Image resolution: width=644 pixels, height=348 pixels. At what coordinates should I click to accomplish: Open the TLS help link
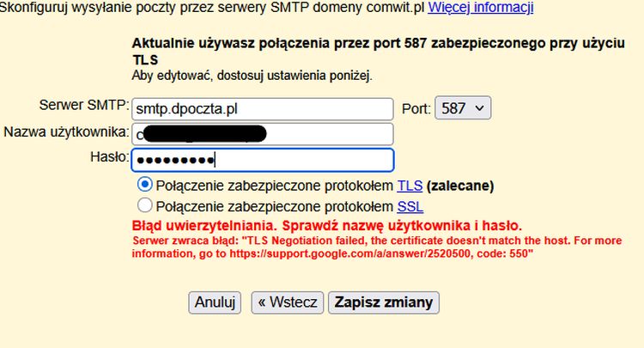click(x=410, y=186)
